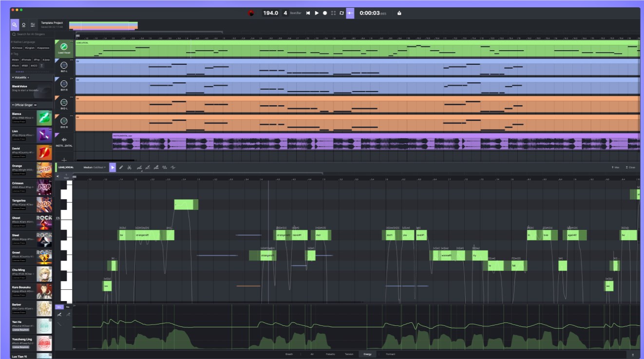Select the Lead Vocal track icon
644x359 pixels.
[x=64, y=47]
